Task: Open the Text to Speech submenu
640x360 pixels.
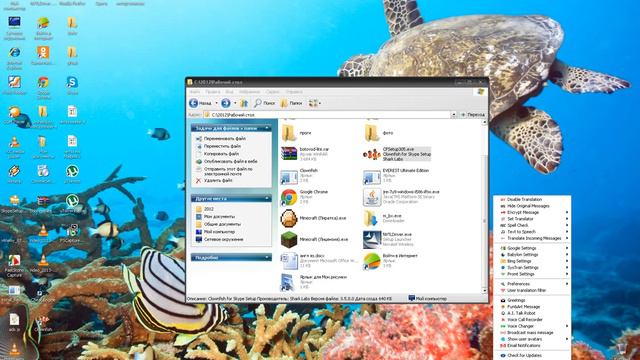Action: coord(532,232)
